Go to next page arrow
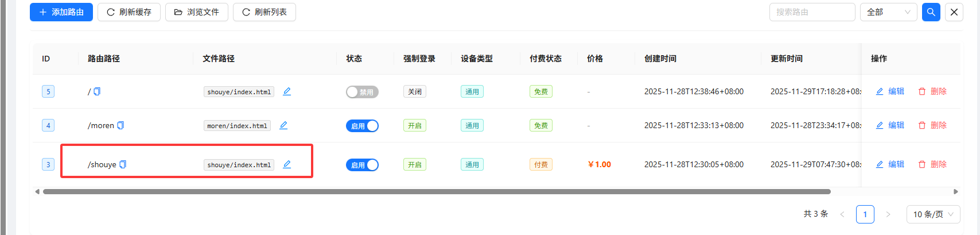This screenshot has width=980, height=235. coord(888,214)
